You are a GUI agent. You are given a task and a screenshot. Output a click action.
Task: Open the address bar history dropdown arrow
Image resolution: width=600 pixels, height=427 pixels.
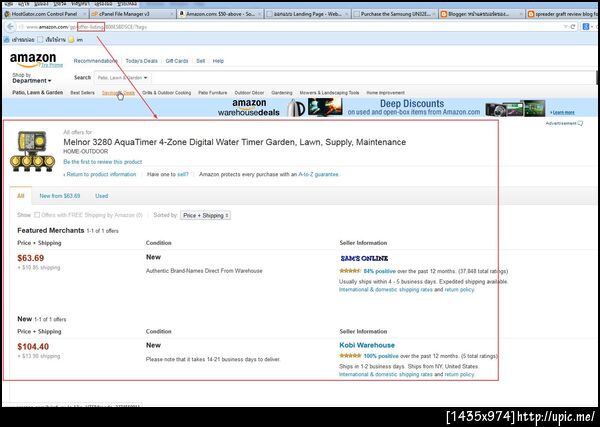click(565, 27)
